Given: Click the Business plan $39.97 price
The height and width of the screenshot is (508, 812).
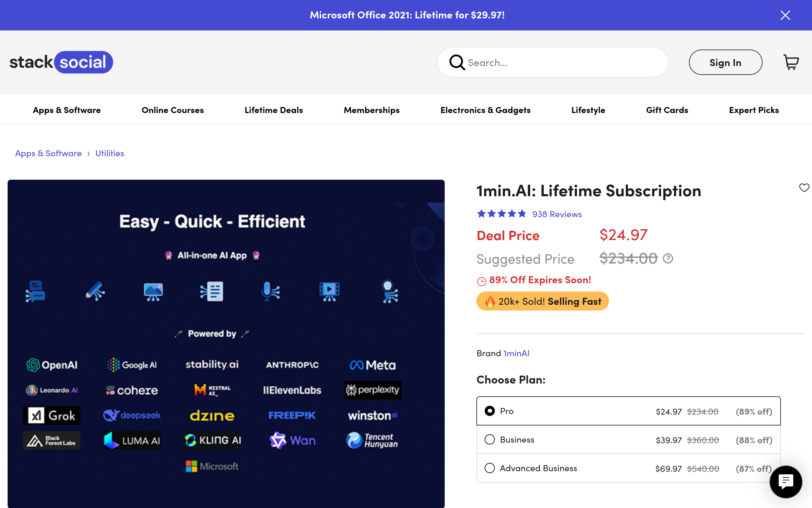Looking at the screenshot, I should [x=669, y=440].
